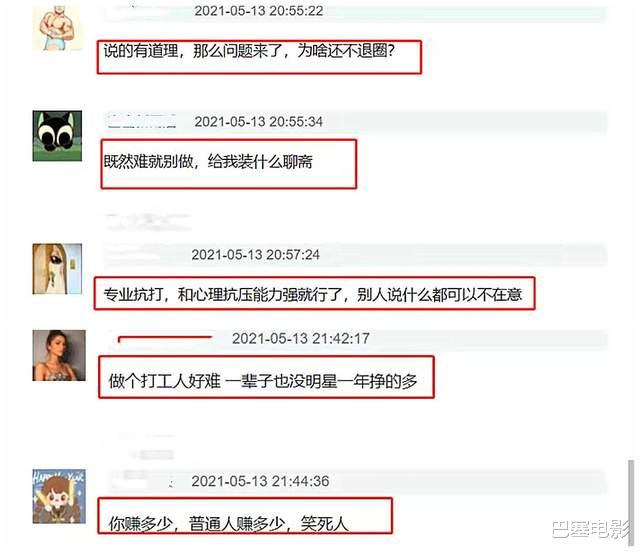
Task: Open the brunette woman photo avatar
Action: click(59, 355)
